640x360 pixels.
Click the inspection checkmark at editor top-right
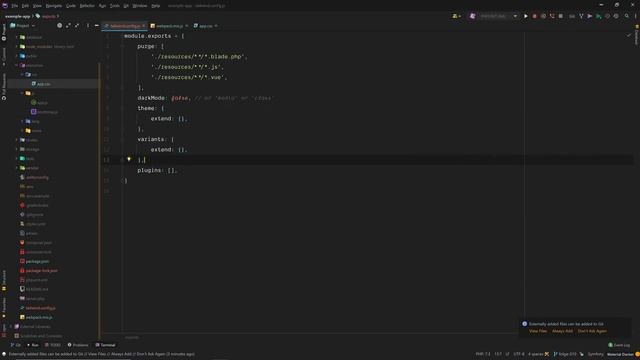pos(629,35)
